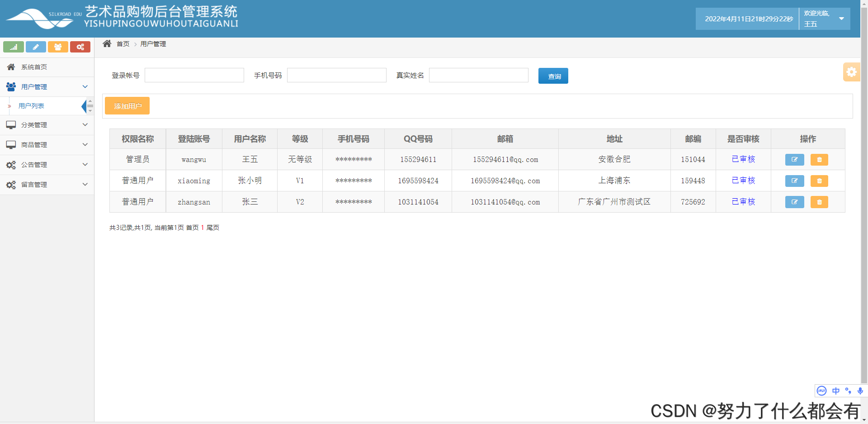Expand the 分类管理 menu chevron
The height and width of the screenshot is (424, 868).
click(x=85, y=124)
